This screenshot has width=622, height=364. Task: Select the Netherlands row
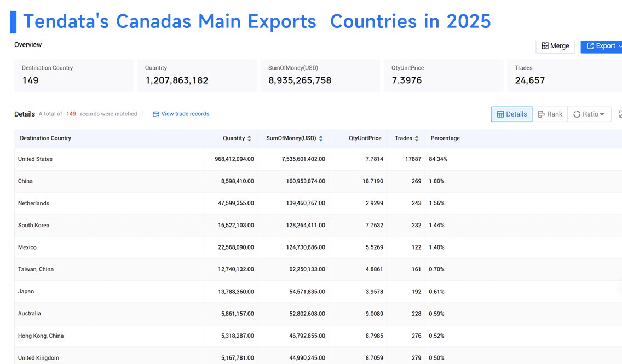click(318, 203)
